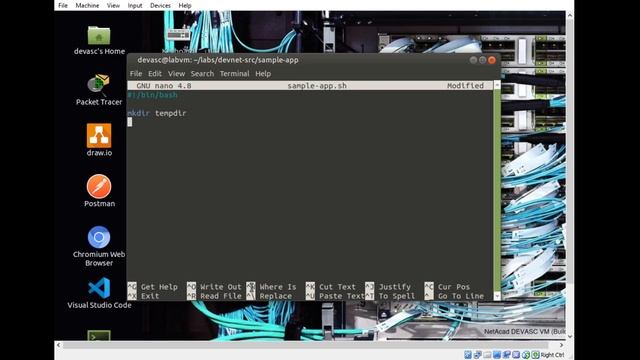Open terminal window View menu
Screen dimensions: 640x360
coord(176,73)
